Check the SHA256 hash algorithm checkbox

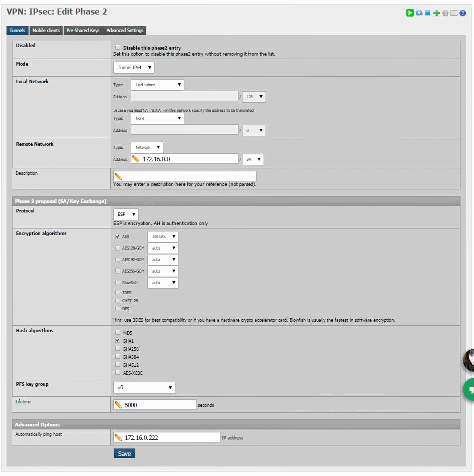118,349
